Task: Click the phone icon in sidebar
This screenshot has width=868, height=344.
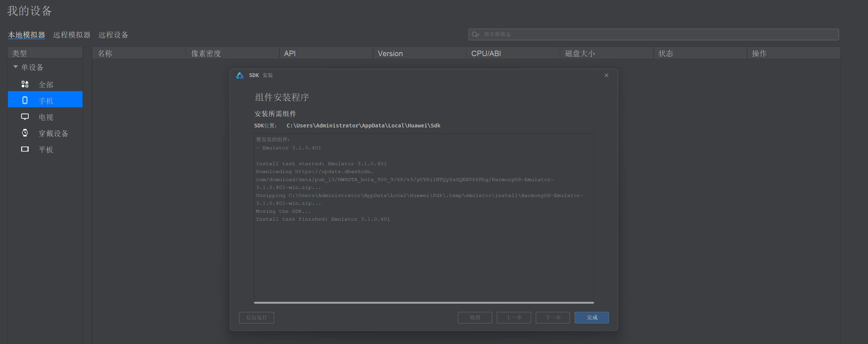Action: point(25,100)
